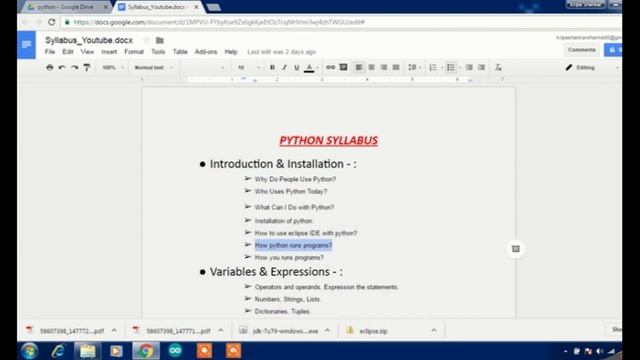Open the Normal text styles dropdown
Viewport: 640px width, 360px height.
[x=154, y=67]
